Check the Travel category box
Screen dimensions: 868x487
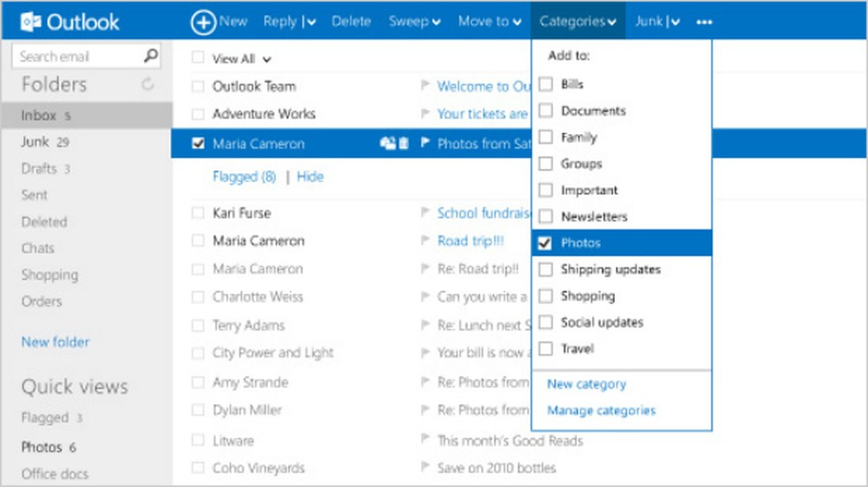[546, 348]
